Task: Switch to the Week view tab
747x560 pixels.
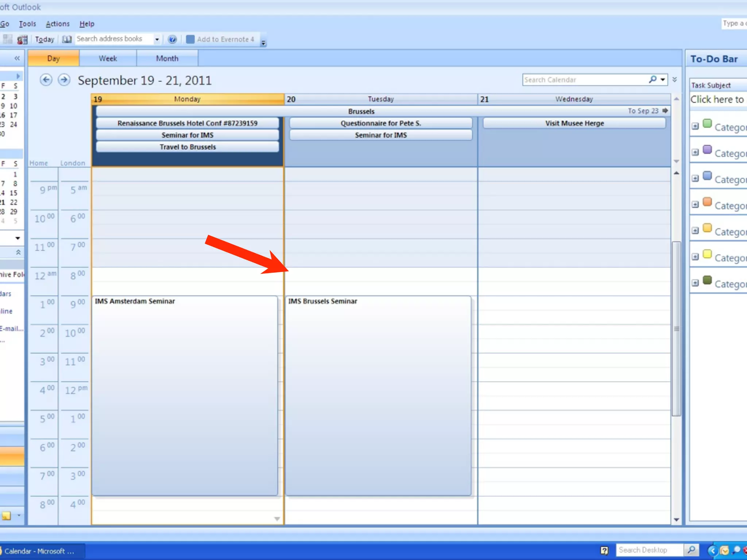Action: tap(108, 58)
